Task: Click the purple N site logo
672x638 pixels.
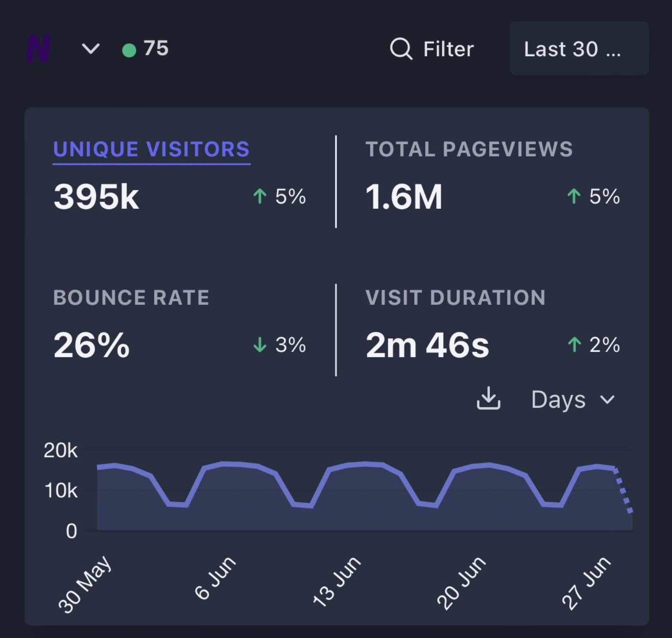Action: tap(38, 48)
